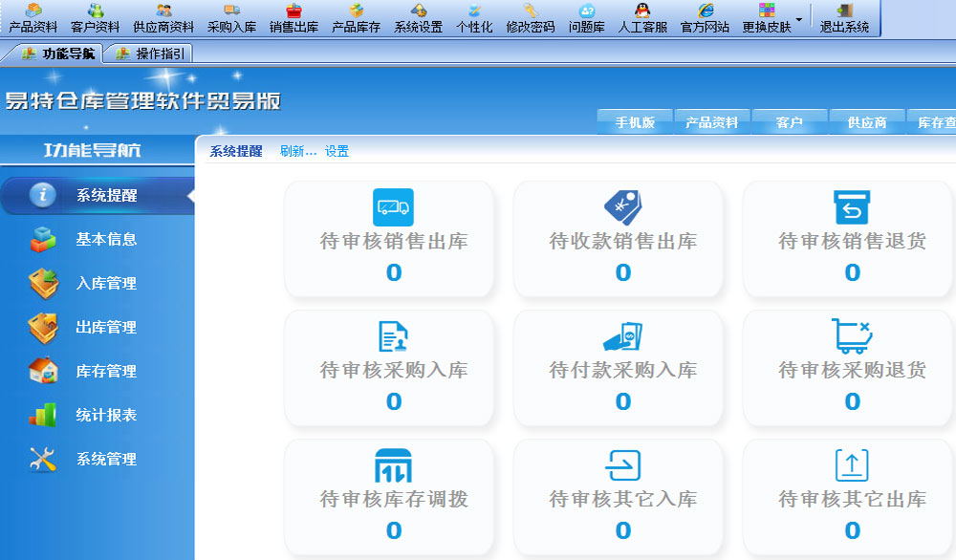Open the 更换皮肤 dropdown arrow

(798, 19)
